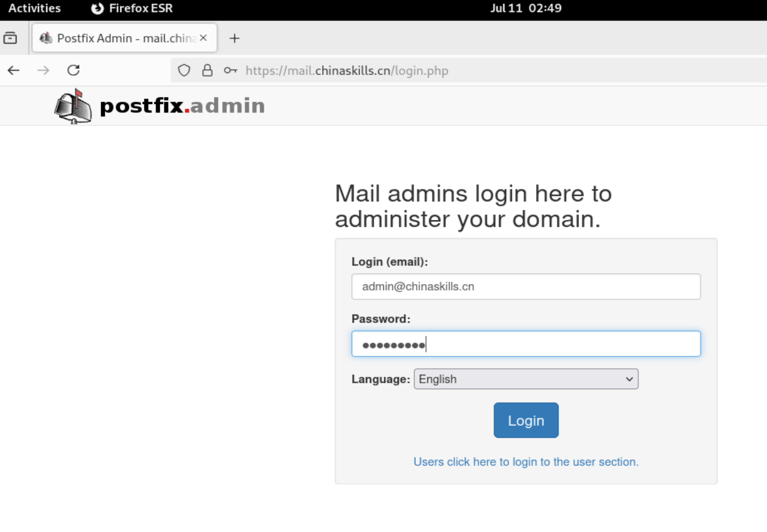Open the recent browsing icon beside tabs
The width and height of the screenshot is (767, 532).
pos(10,38)
